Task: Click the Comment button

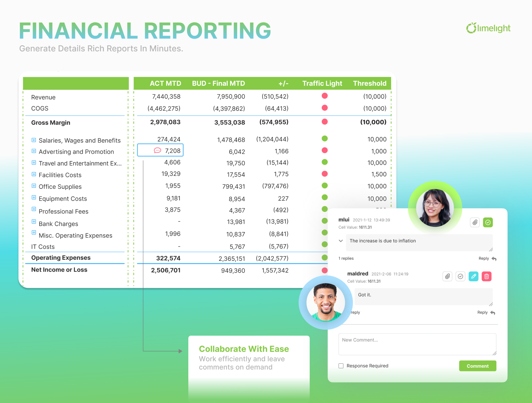Action: tap(478, 366)
